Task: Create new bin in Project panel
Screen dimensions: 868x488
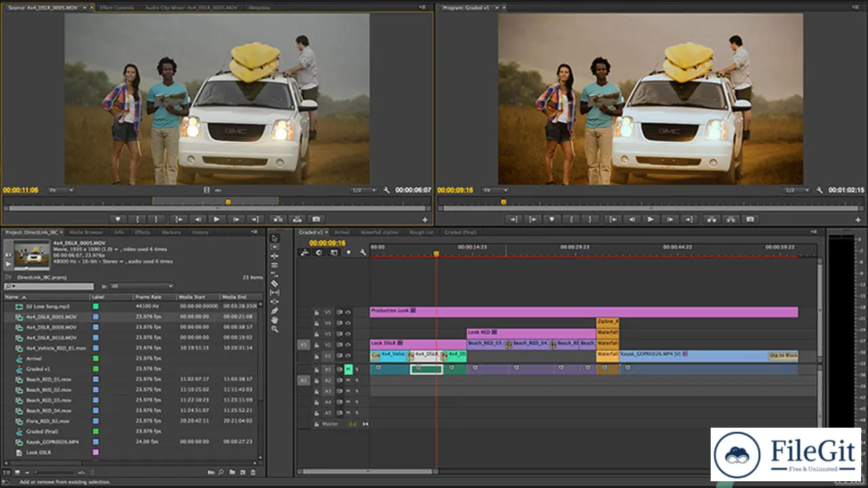Action: tap(232, 472)
